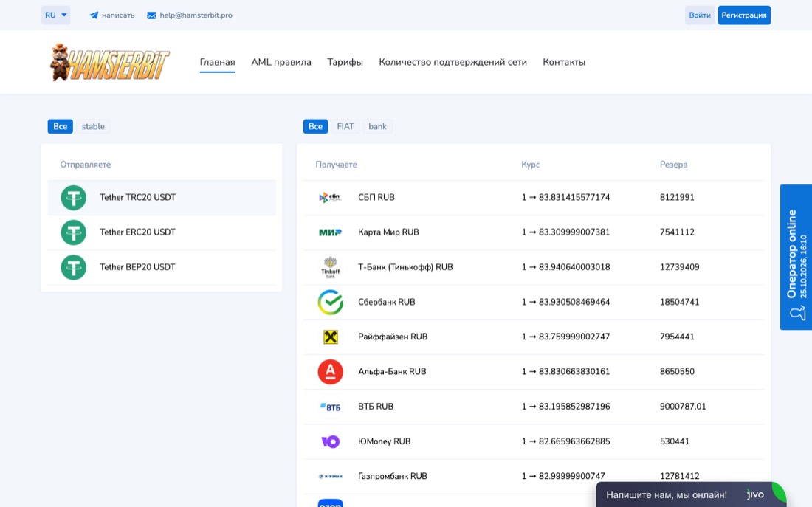Click reserve value 9000787.01
The height and width of the screenshot is (507, 812).
(683, 407)
